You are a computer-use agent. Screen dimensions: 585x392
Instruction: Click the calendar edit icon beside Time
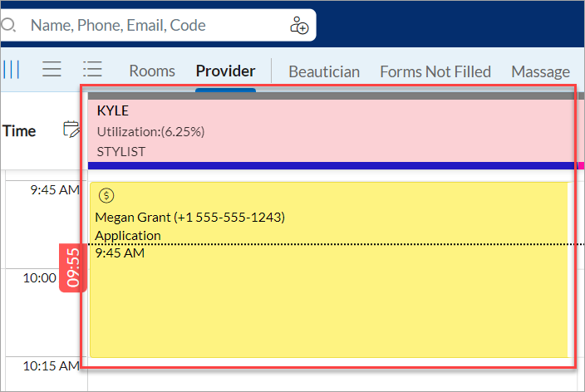tap(71, 130)
